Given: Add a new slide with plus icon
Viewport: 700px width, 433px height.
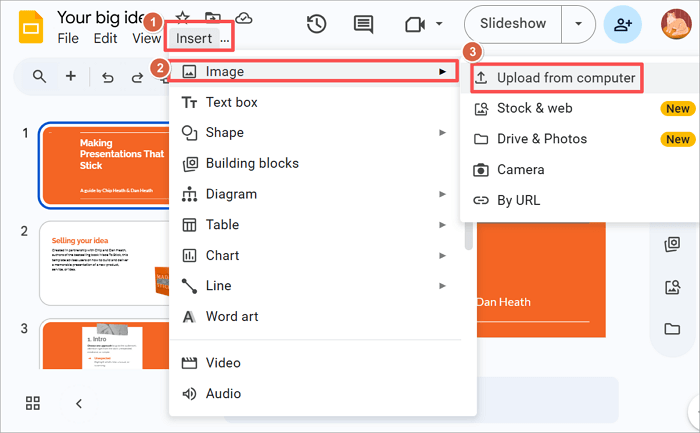Looking at the screenshot, I should coord(71,76).
